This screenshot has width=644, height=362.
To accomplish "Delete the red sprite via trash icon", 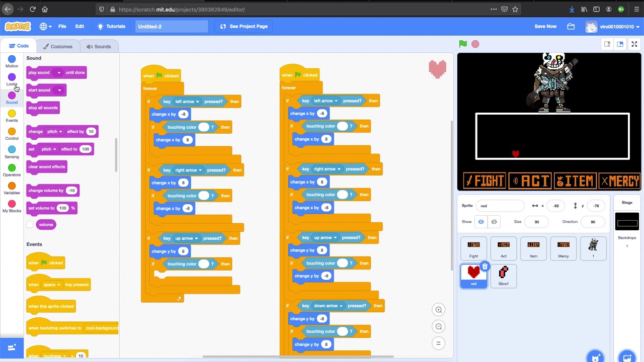I will (x=485, y=266).
